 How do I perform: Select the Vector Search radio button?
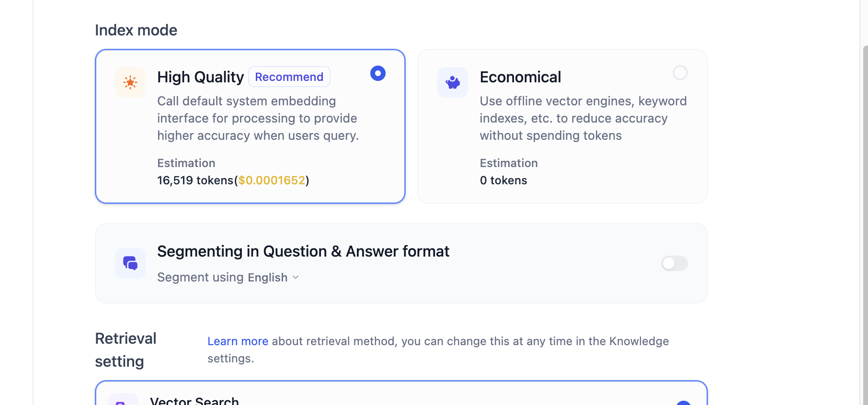pyautogui.click(x=684, y=403)
